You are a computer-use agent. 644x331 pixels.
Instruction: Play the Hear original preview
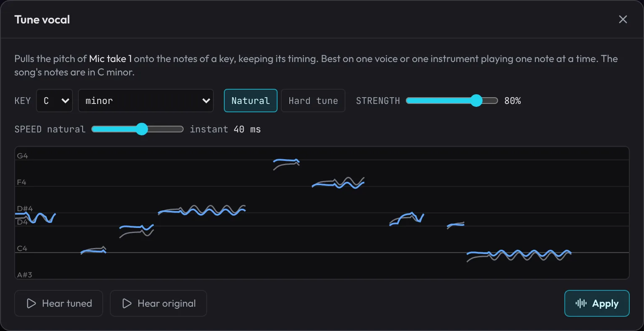point(158,303)
